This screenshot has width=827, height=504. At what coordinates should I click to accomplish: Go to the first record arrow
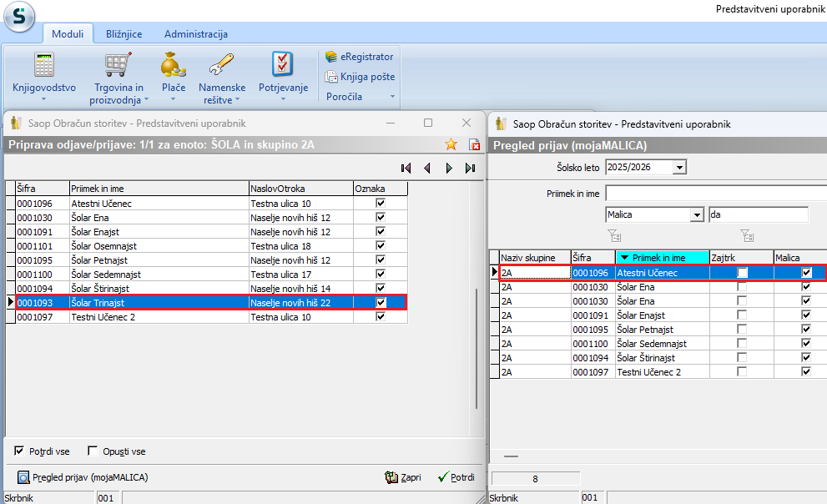(x=406, y=168)
